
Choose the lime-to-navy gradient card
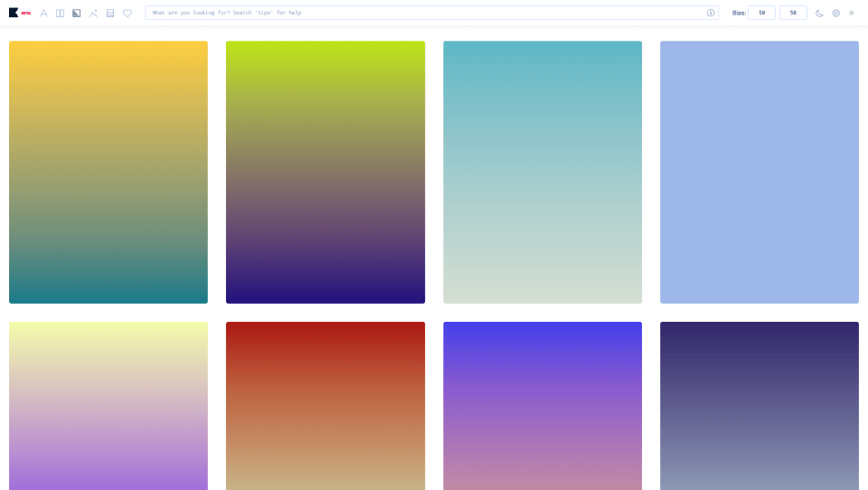tap(325, 172)
